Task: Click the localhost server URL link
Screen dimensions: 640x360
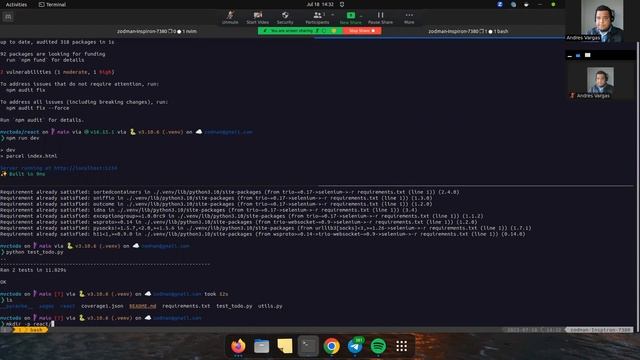Action: coord(85,168)
